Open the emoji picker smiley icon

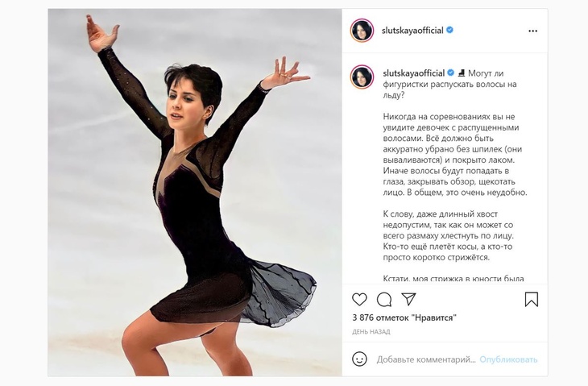pyautogui.click(x=359, y=359)
